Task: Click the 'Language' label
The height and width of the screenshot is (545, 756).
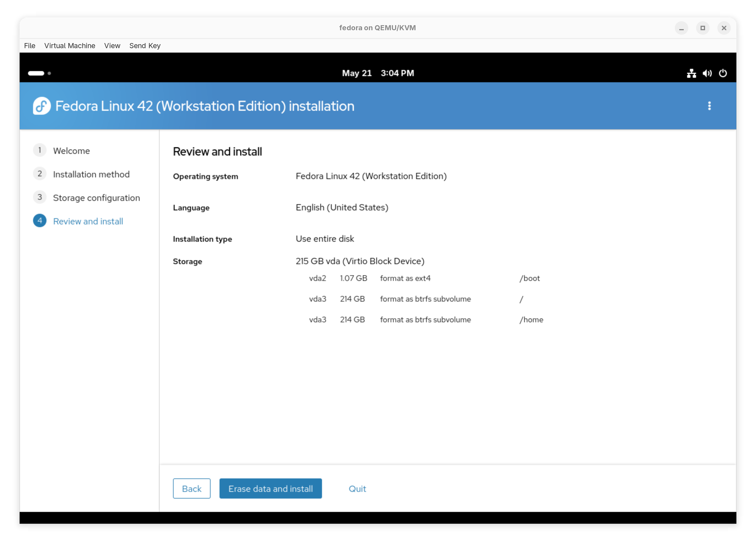Action: tap(191, 208)
